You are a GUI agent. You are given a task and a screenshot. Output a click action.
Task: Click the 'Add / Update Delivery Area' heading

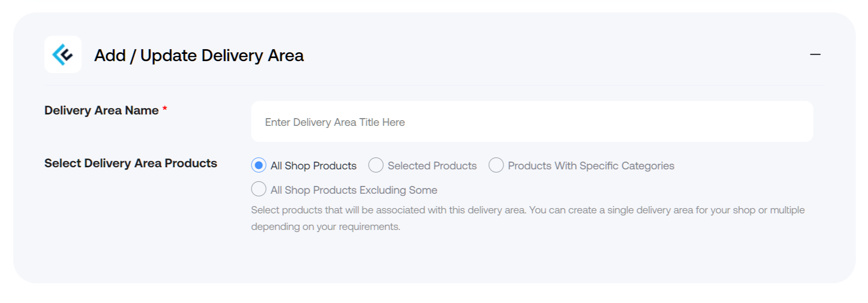(199, 55)
